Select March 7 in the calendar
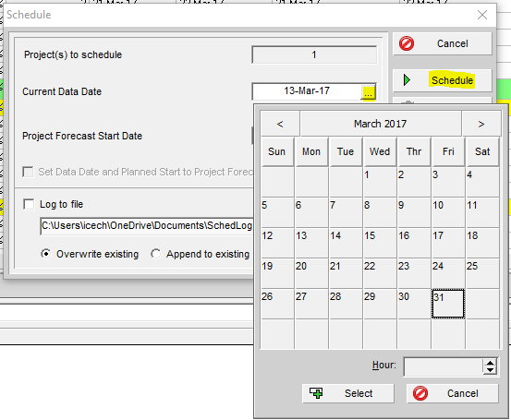 (345, 212)
